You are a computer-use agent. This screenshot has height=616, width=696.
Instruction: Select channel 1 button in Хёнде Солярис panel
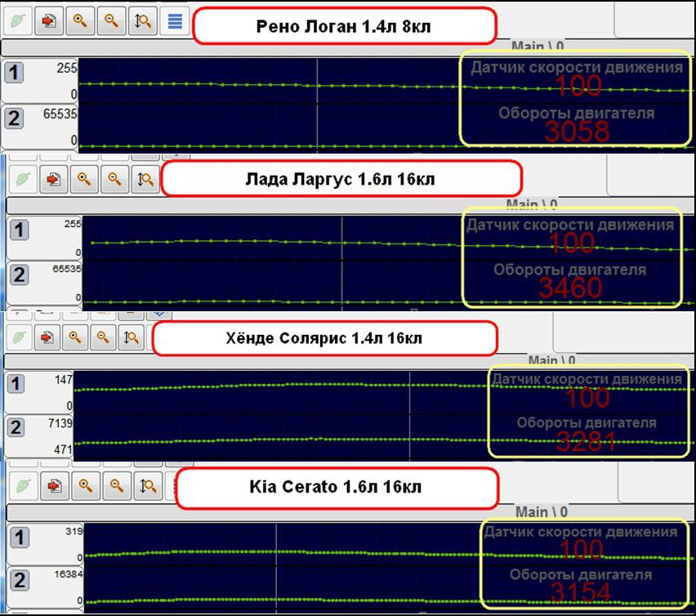[16, 383]
